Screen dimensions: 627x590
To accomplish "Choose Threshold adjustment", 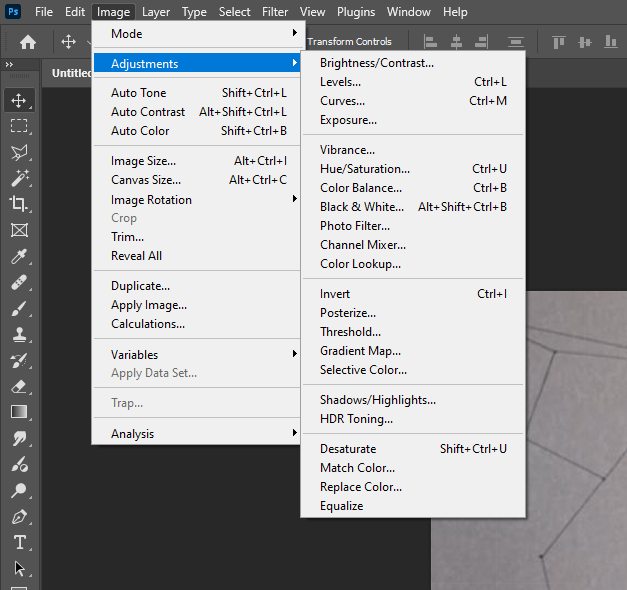I will [x=413, y=332].
